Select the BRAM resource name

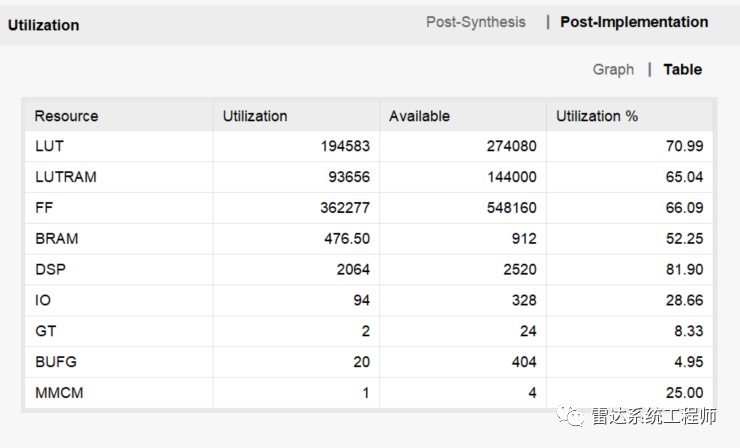click(56, 239)
